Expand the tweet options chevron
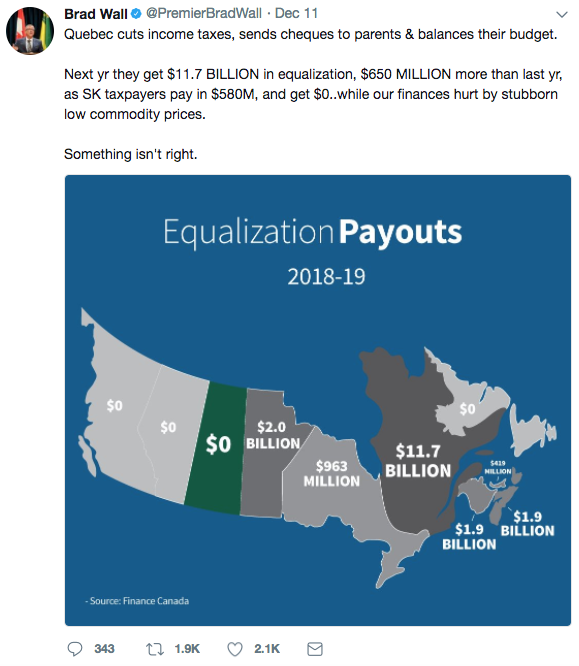579x666 pixels. pos(562,15)
